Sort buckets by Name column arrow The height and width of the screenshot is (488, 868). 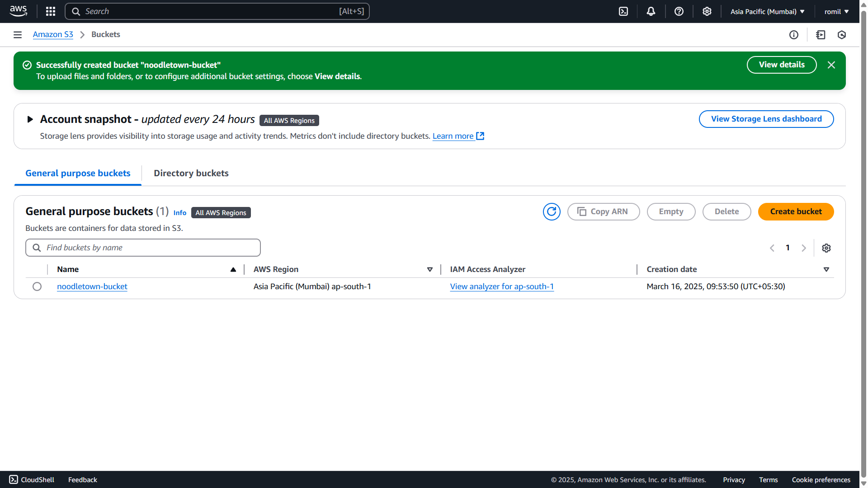click(x=233, y=269)
